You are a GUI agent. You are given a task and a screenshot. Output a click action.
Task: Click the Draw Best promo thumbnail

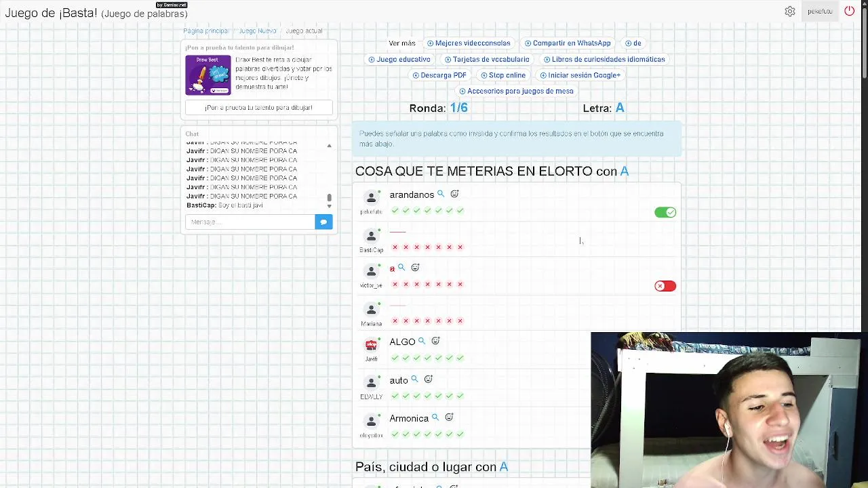tap(208, 75)
